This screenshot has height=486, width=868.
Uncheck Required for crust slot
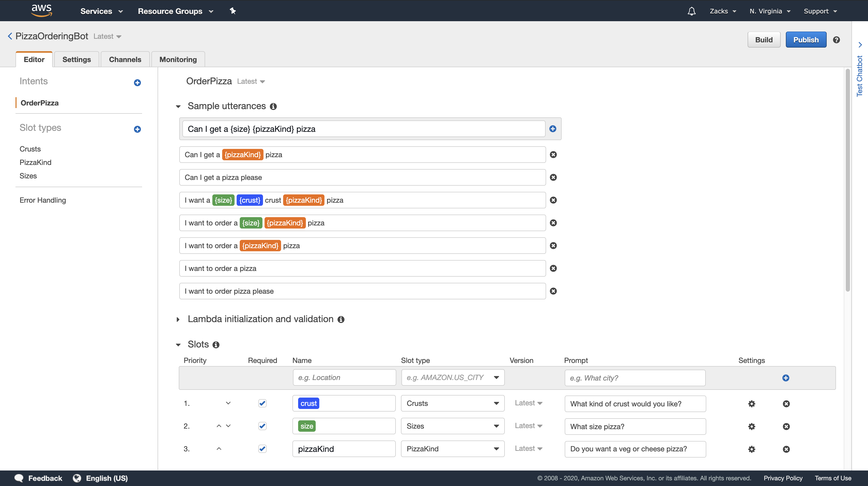(262, 403)
